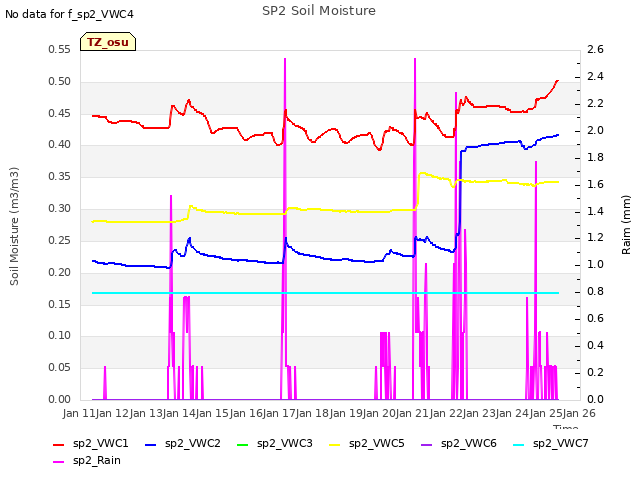Select the sp2_VWC6 legend label
Image resolution: width=640 pixels, height=480 pixels.
[x=469, y=443]
